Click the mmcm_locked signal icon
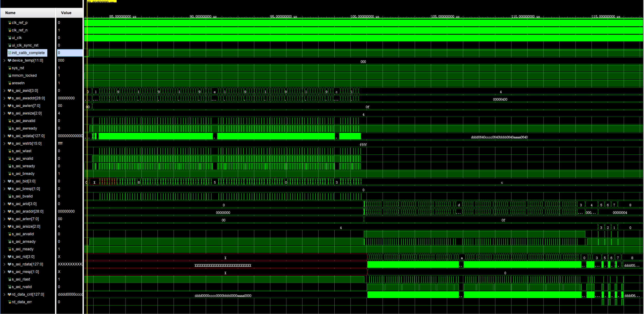Image resolution: width=644 pixels, height=314 pixels. [x=10, y=76]
